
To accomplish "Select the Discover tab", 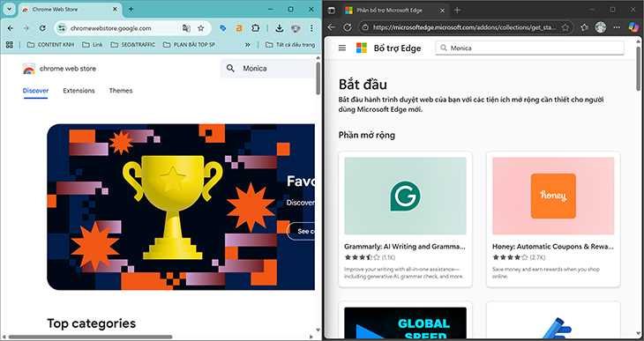I will tap(35, 91).
